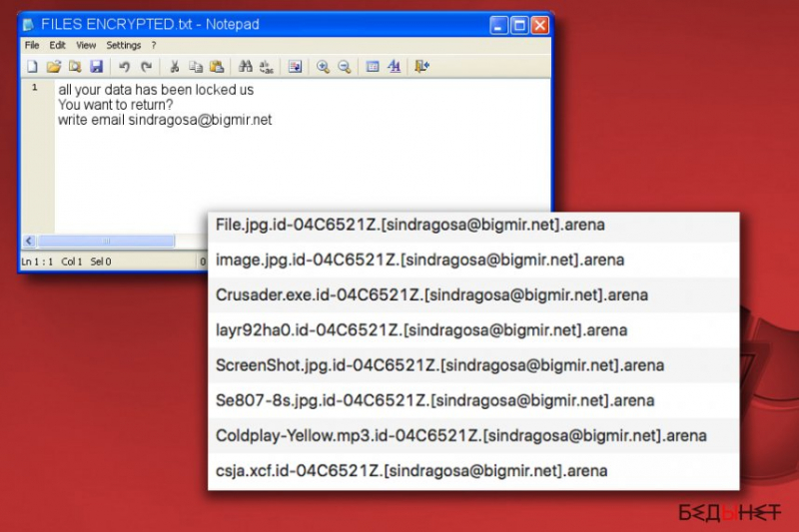799x532 pixels.
Task: Click the Zoom In magnifier icon
Action: pyautogui.click(x=323, y=67)
